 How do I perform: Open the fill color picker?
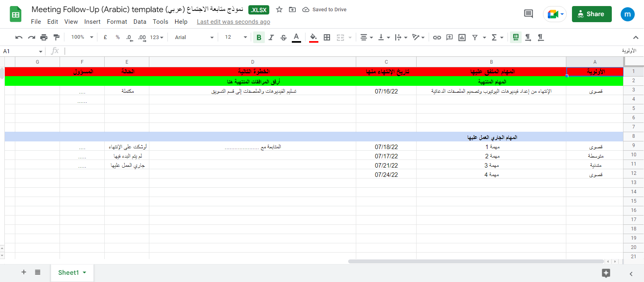[314, 37]
